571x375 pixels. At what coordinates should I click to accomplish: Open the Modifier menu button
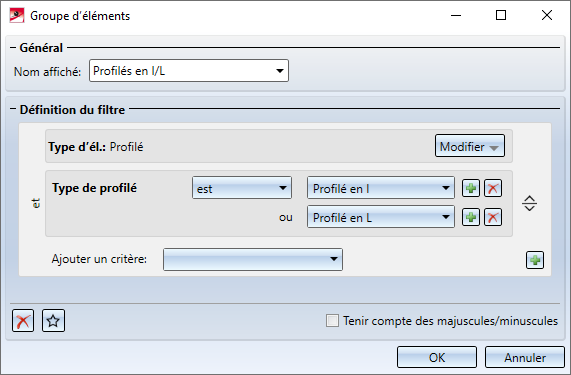pyautogui.click(x=470, y=146)
